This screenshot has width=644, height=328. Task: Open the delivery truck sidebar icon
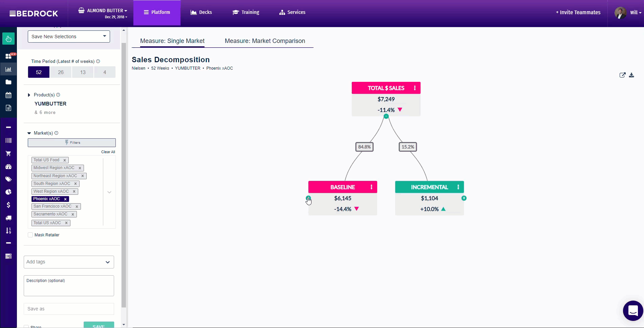[8, 218]
